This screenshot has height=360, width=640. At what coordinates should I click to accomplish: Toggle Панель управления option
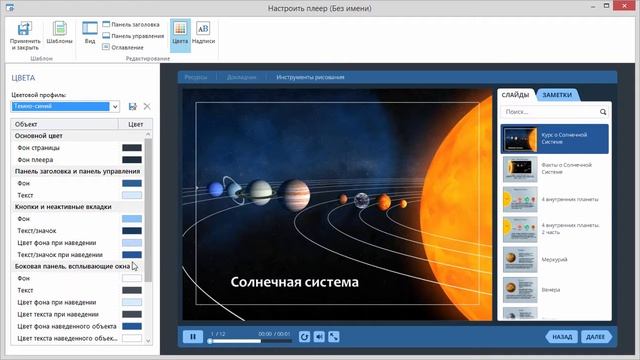coord(133,36)
